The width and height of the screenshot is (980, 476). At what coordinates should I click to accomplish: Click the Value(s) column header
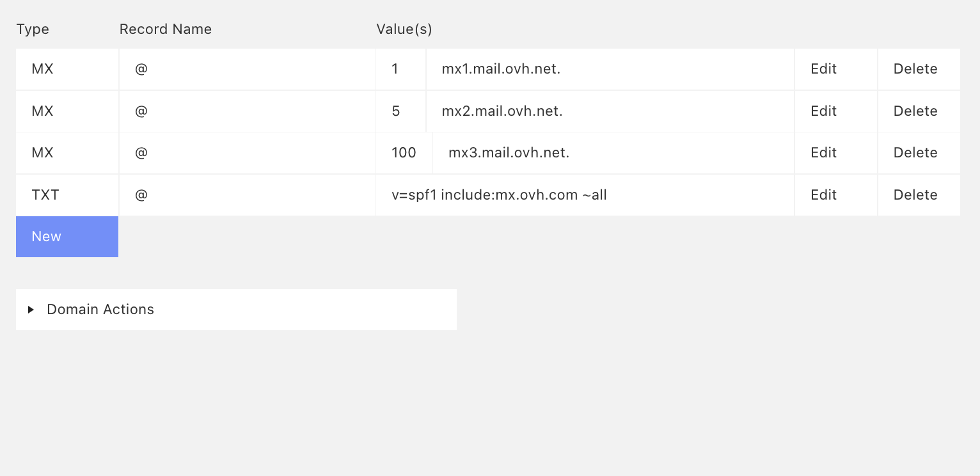point(404,29)
